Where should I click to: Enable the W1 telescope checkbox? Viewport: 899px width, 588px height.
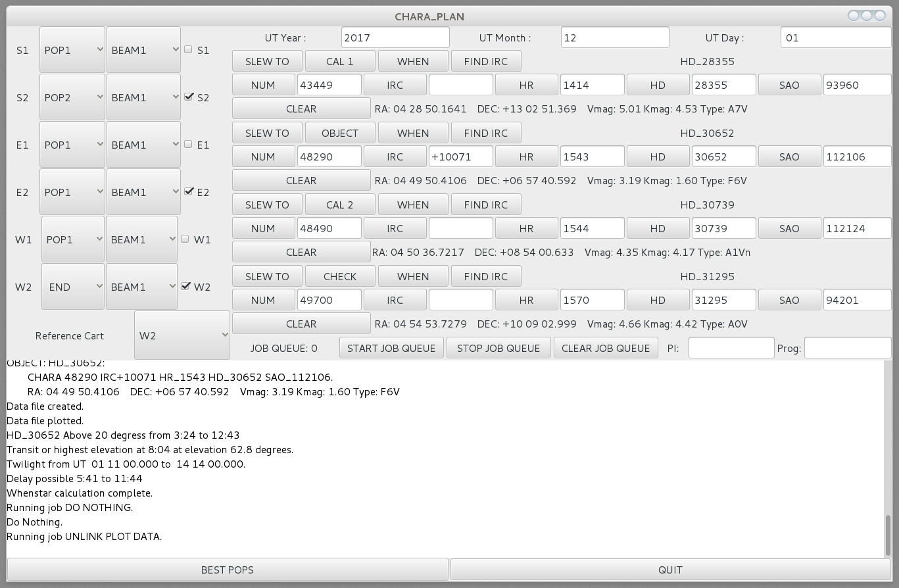coord(185,239)
